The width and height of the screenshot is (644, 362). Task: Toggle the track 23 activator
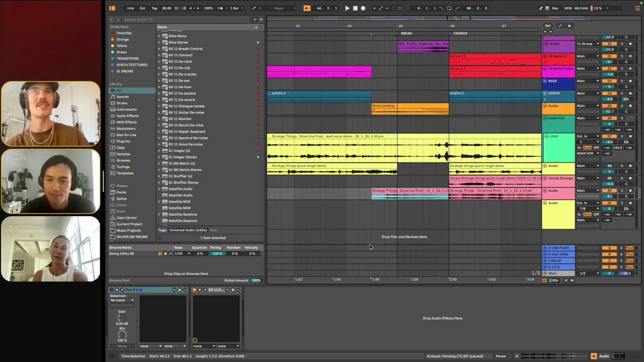point(609,81)
